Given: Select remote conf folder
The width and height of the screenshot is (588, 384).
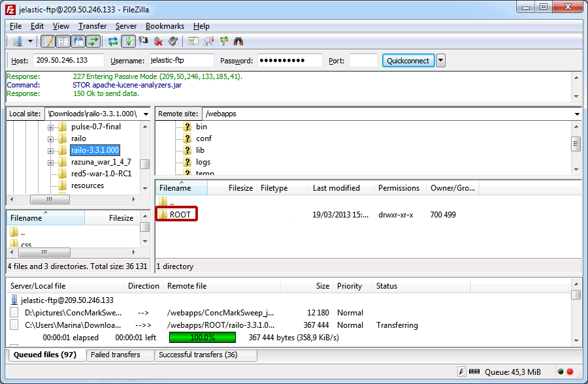Looking at the screenshot, I should tap(204, 138).
